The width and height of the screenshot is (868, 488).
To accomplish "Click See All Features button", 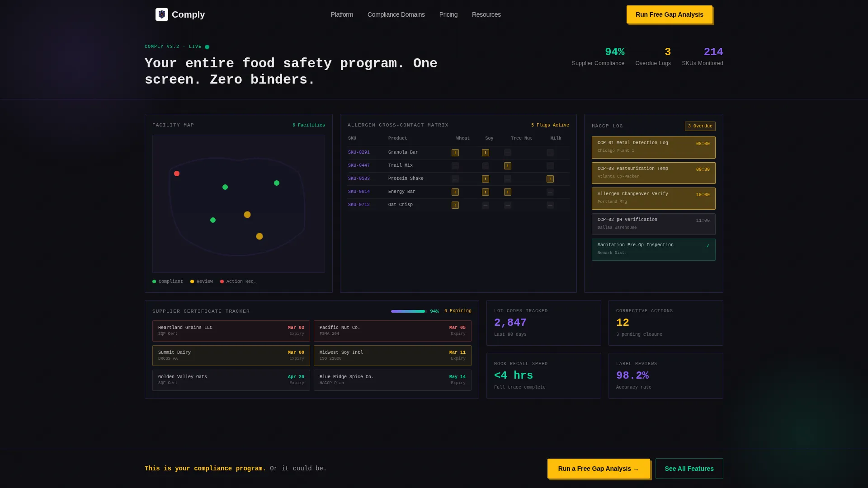I will pos(689,469).
